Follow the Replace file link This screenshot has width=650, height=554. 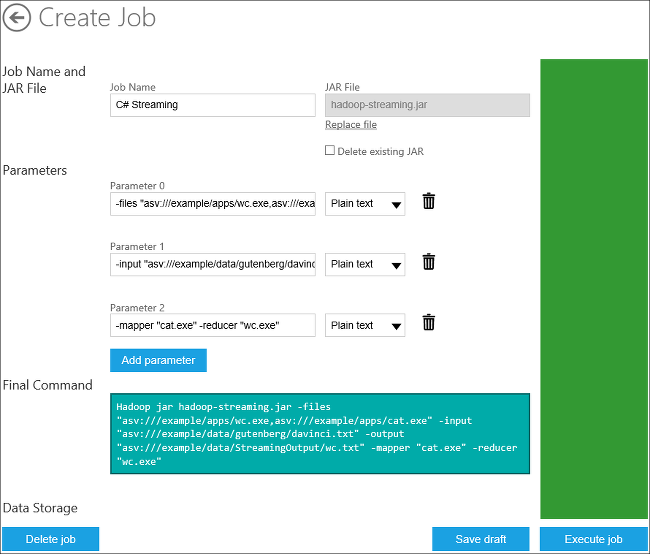tap(351, 124)
